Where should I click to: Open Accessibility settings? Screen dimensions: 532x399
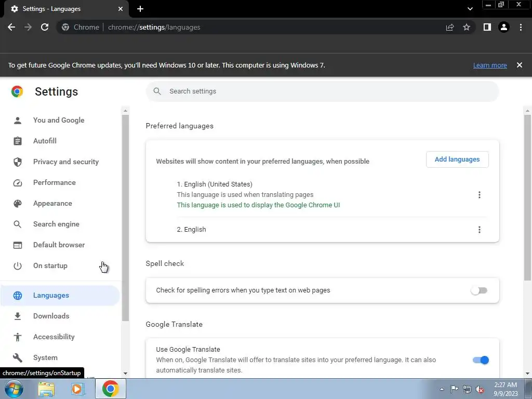coord(60,337)
